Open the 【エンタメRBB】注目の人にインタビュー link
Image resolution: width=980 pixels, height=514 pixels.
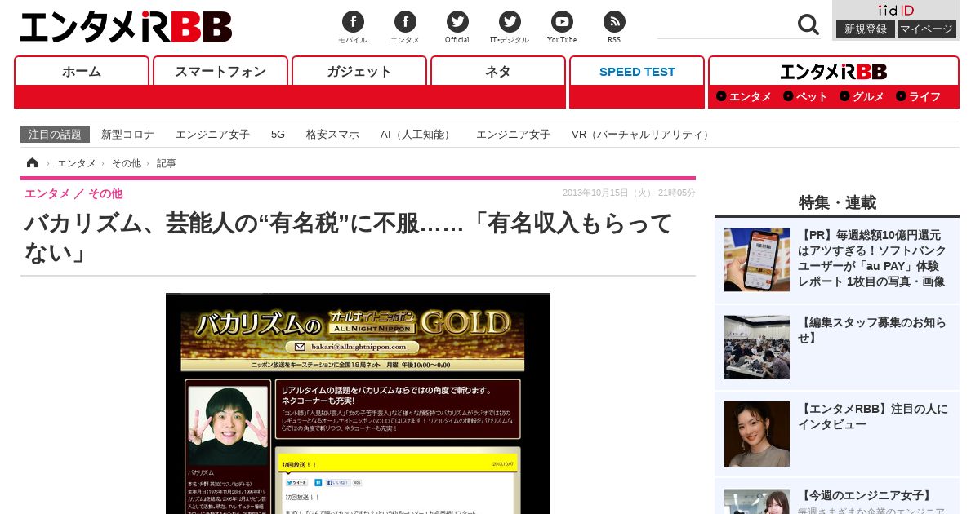[873, 416]
